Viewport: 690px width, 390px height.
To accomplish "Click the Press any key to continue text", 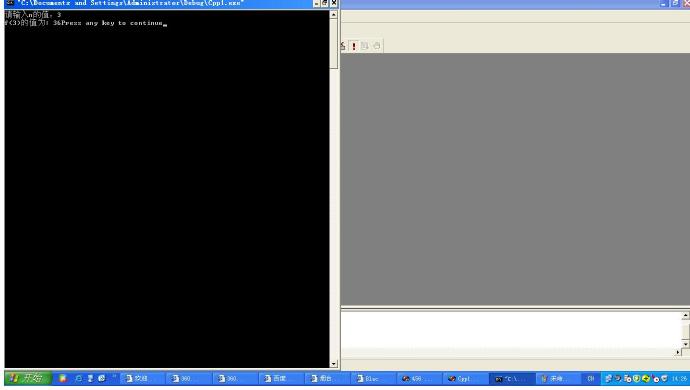I will click(113, 23).
